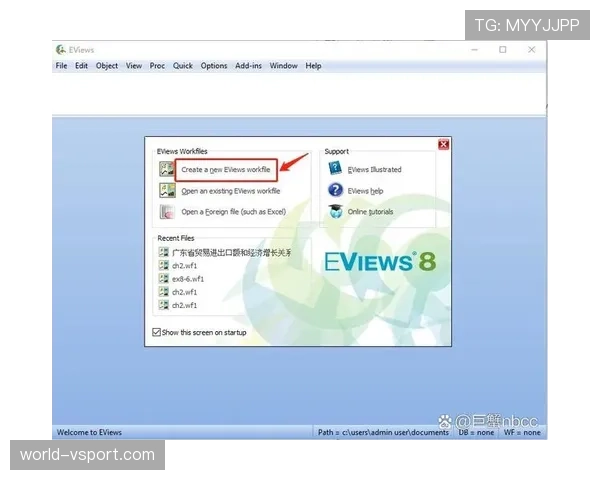Open the Object menu
Viewport: 600px width, 480px height.
click(x=107, y=65)
